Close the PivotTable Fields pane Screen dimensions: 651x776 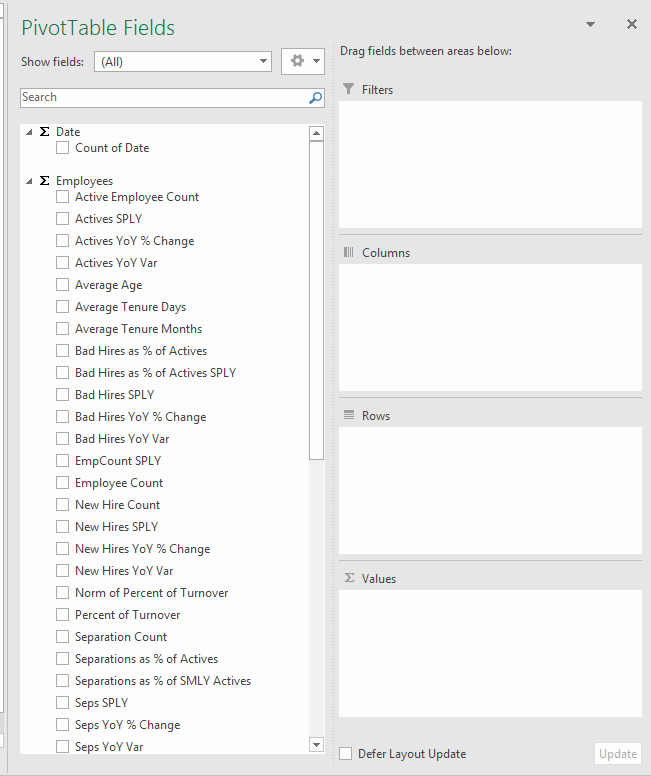pyautogui.click(x=632, y=24)
